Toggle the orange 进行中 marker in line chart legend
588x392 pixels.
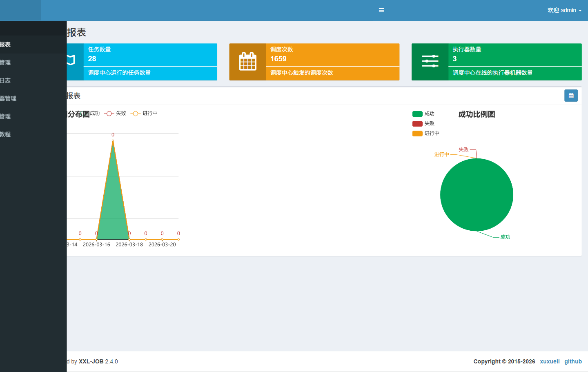136,114
